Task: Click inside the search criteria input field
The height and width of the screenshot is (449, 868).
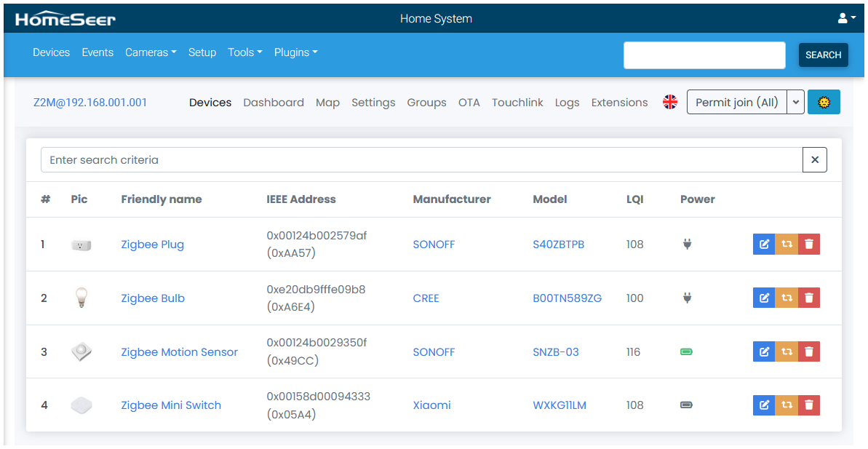Action: tap(291, 159)
